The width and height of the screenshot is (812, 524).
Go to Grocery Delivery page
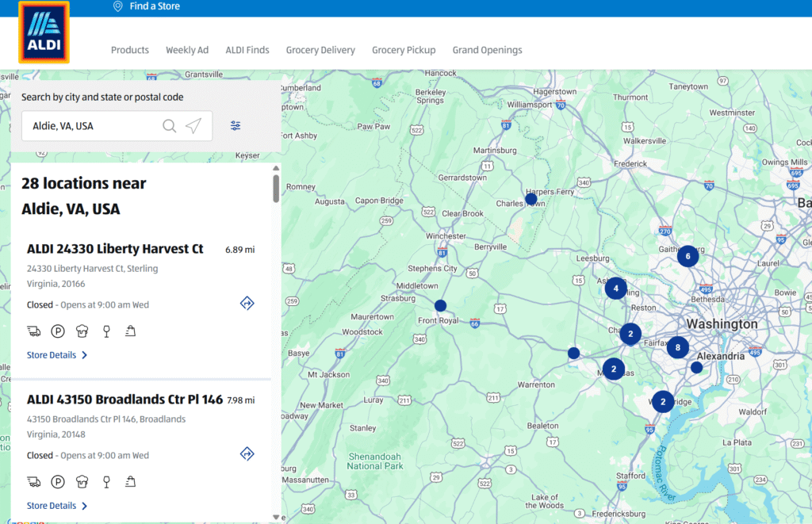(320, 50)
